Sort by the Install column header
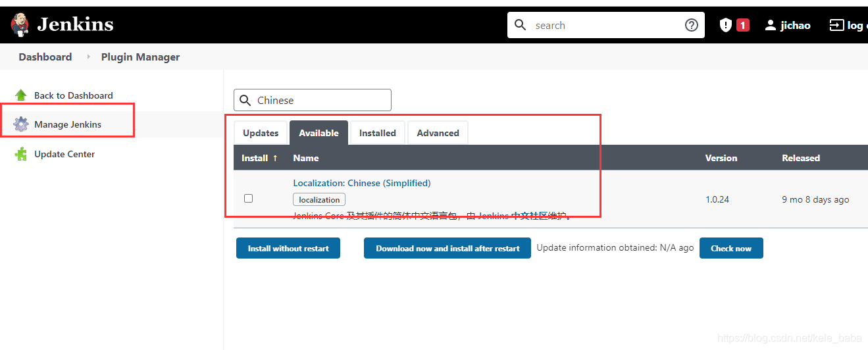The height and width of the screenshot is (350, 868). 259,158
